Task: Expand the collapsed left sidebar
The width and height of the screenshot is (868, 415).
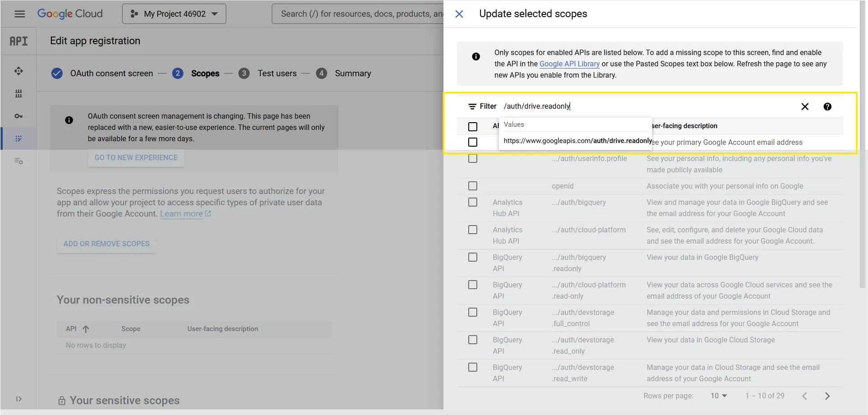Action: click(x=18, y=399)
